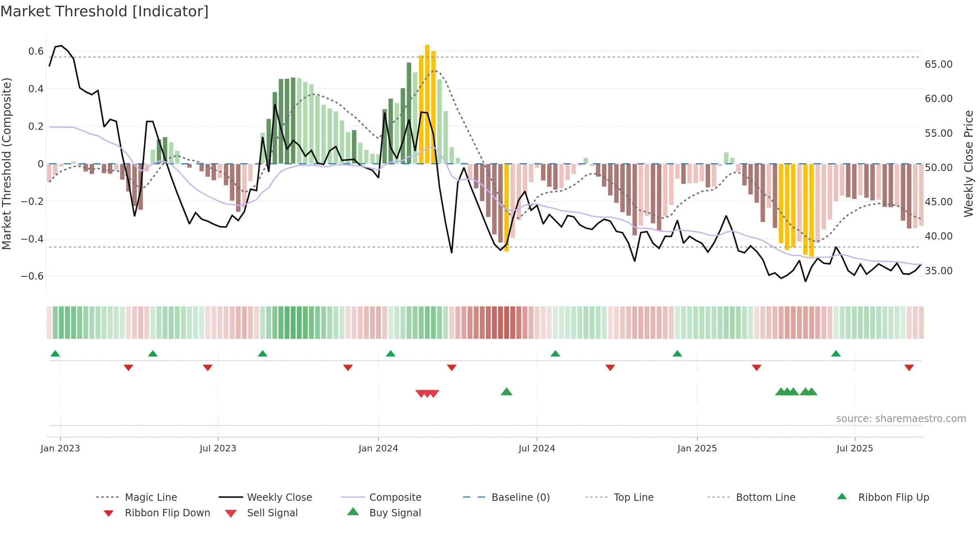Click the Market Threshold [Indicator] title
Screen dimensions: 980x551
[x=105, y=11]
